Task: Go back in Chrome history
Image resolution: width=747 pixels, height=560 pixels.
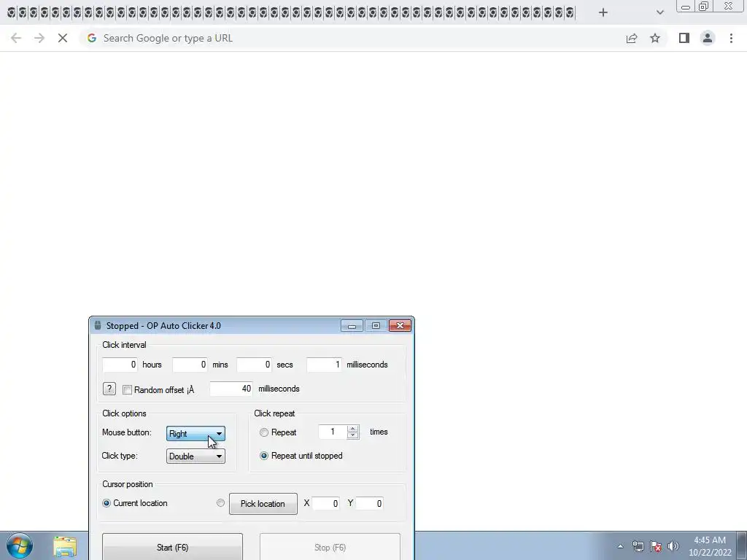Action: [16, 38]
